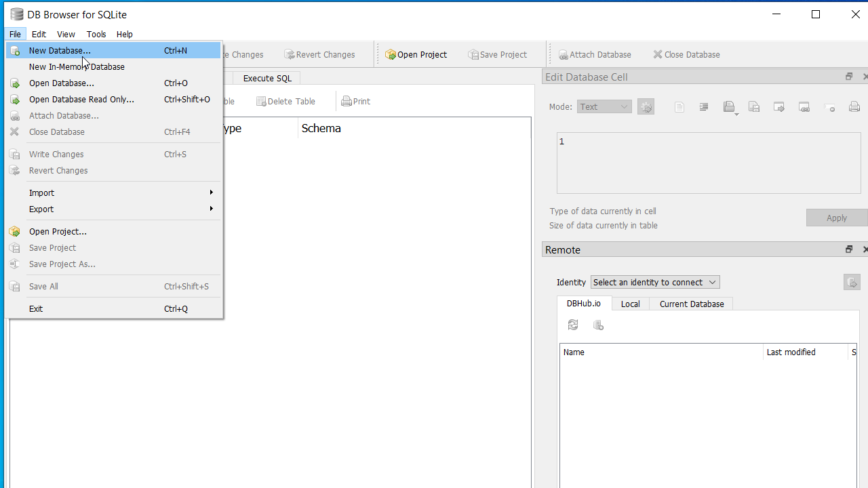
Task: Open the Tools menu in menu bar
Action: pyautogui.click(x=96, y=34)
